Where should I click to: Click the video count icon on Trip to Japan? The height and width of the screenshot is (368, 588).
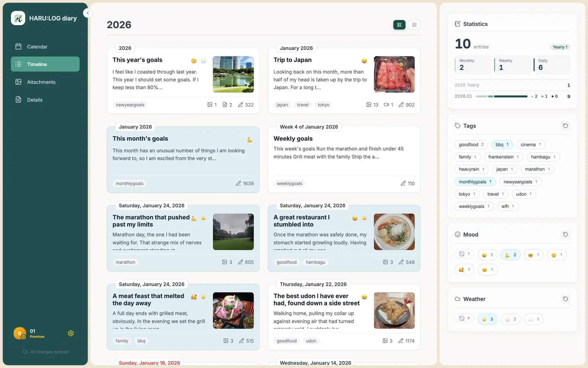coord(386,105)
